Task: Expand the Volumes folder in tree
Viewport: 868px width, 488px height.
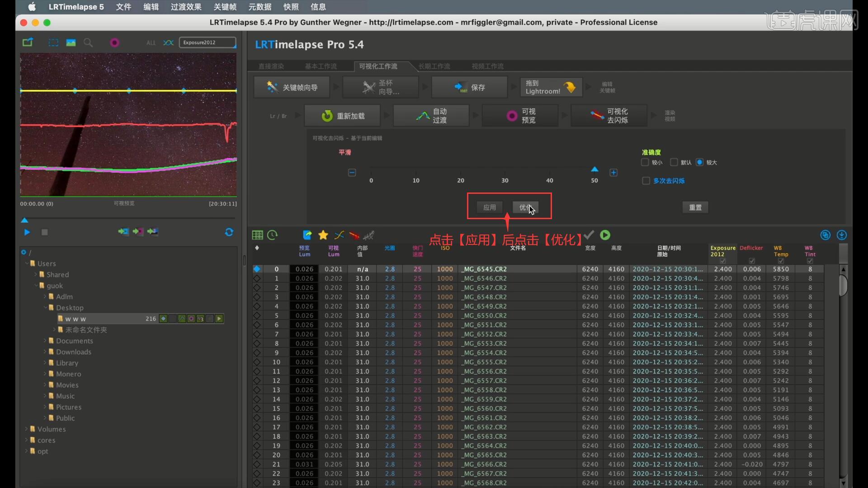Action: pos(26,429)
